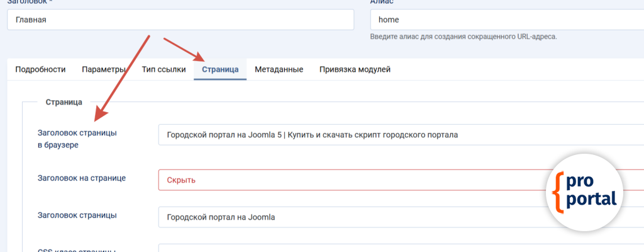
Task: Click the label of the third page heading field
Action: pos(77,215)
